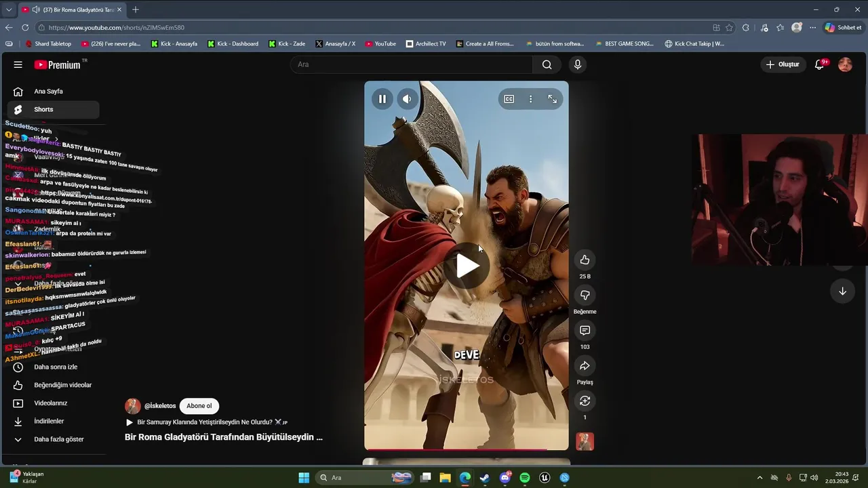Open browser settings three-dot menu

(x=812, y=28)
